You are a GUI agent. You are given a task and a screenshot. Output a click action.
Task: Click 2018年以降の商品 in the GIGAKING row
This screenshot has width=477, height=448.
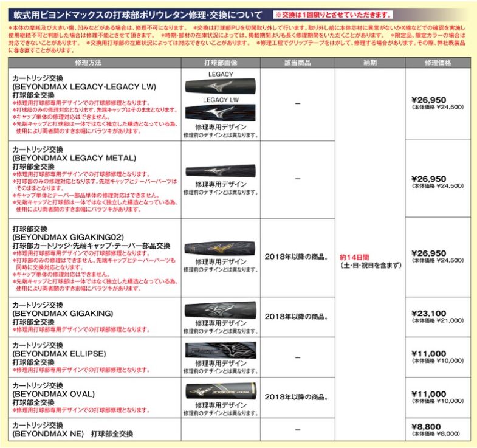click(x=297, y=317)
